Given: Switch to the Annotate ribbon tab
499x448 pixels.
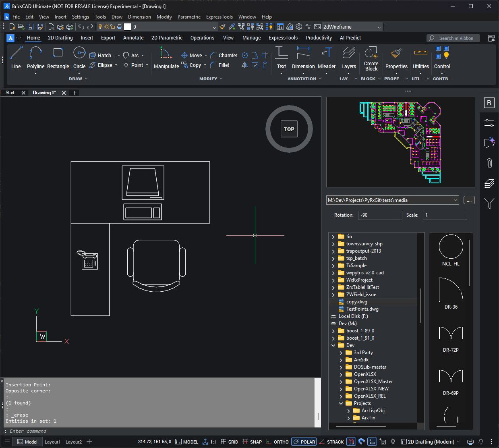Looking at the screenshot, I should pyautogui.click(x=133, y=38).
